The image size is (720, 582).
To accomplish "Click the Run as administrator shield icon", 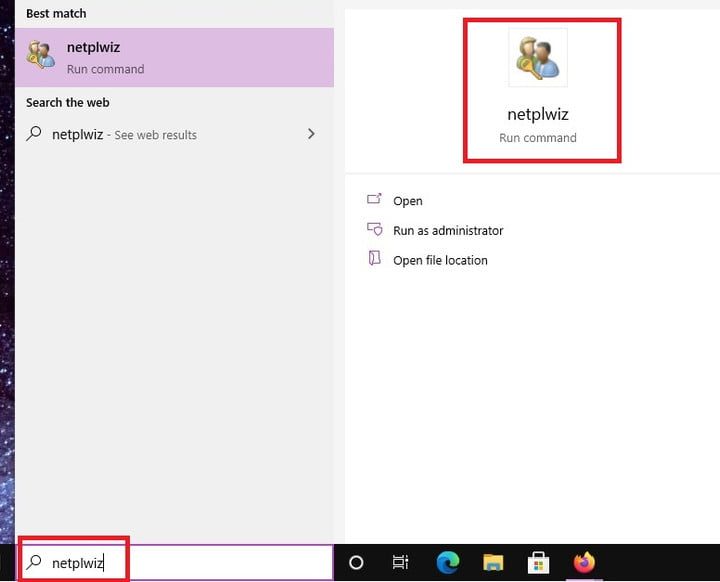I will [x=375, y=229].
